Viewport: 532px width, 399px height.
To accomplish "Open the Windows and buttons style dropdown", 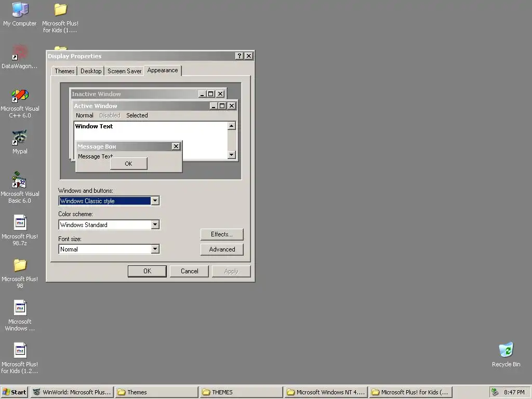I will point(155,201).
